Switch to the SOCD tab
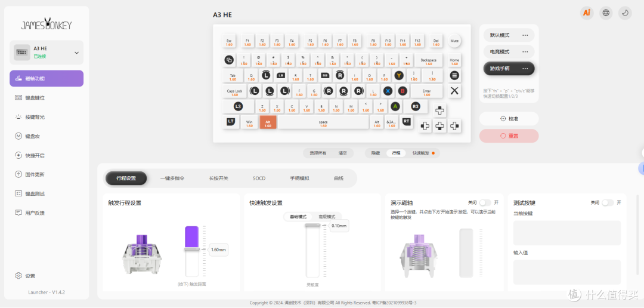Screen dimensions: 644x308 (x=259, y=178)
